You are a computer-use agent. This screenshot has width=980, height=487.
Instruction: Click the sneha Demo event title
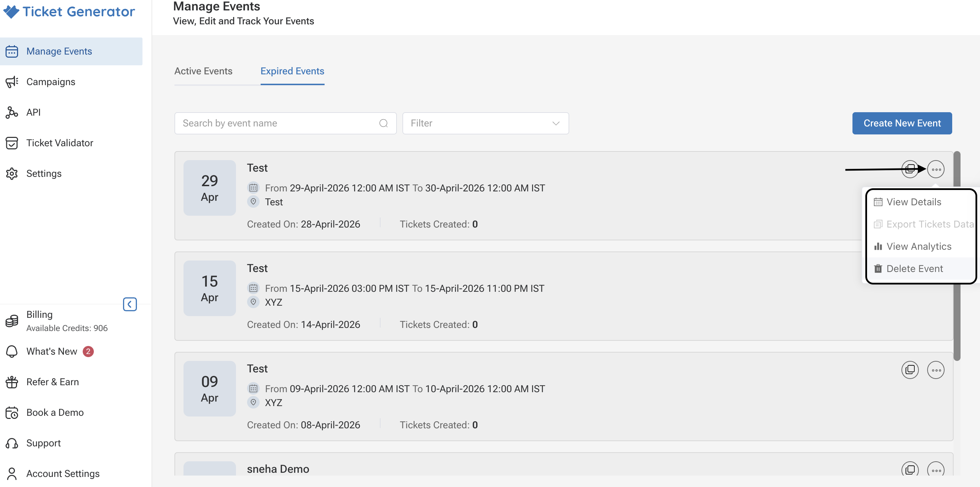click(x=278, y=469)
